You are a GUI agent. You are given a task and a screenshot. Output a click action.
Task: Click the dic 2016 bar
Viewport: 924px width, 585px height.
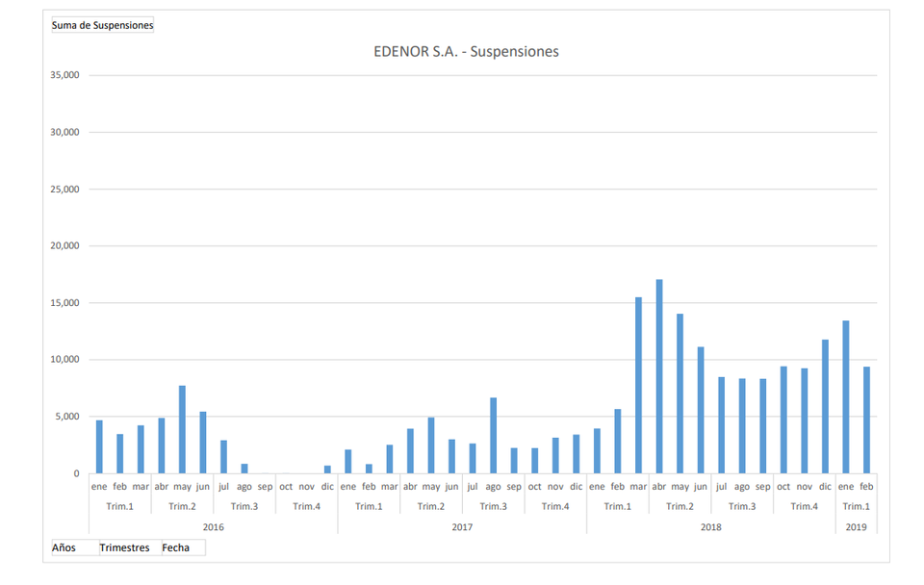[x=327, y=470]
